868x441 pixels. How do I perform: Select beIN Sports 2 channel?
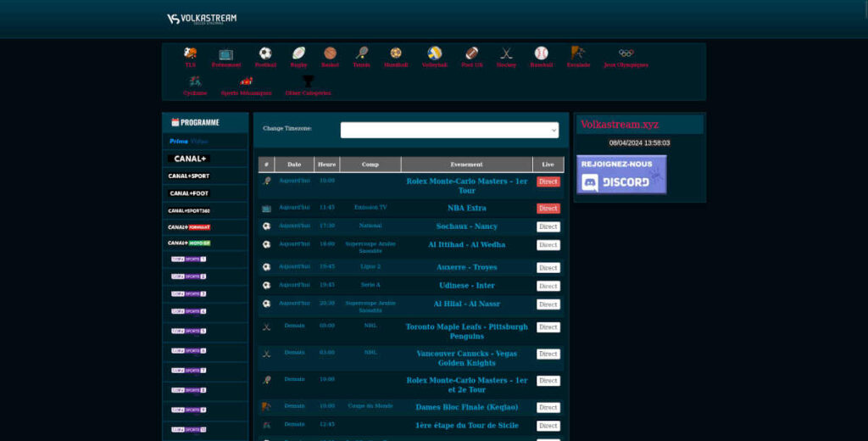tap(189, 276)
